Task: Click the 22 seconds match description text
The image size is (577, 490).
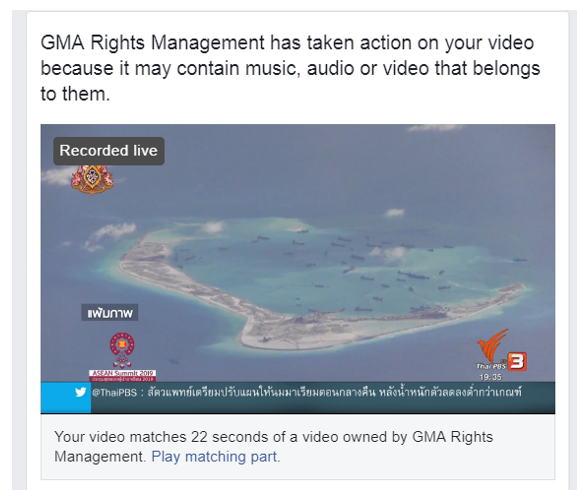Action: coord(273,447)
